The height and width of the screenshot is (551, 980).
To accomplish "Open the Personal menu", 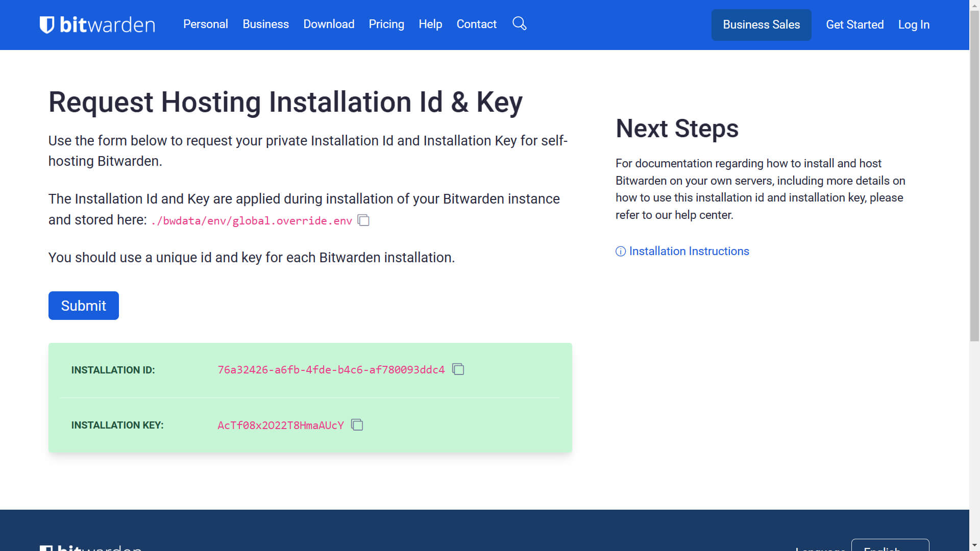I will click(205, 24).
